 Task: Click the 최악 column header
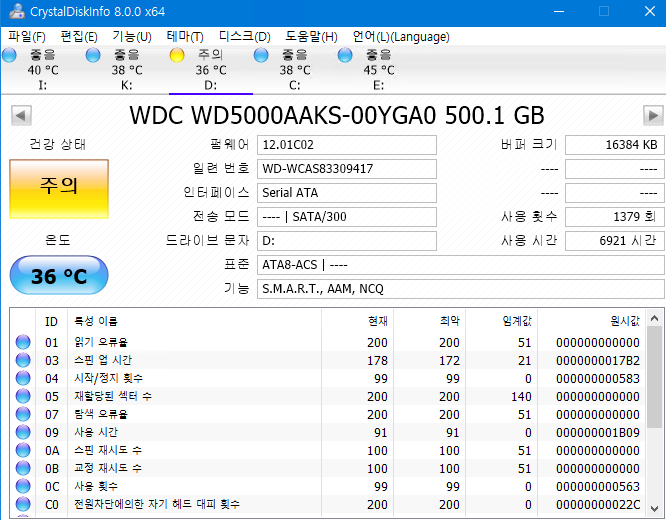(x=449, y=321)
